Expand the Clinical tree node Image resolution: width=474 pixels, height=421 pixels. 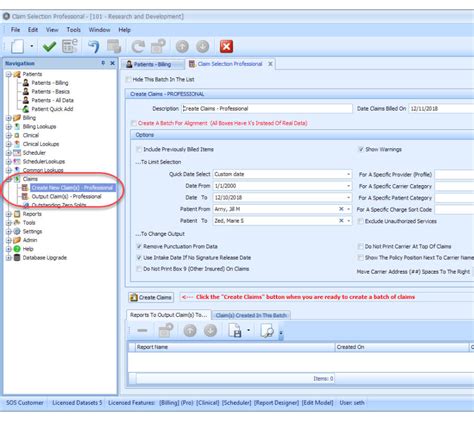9,135
